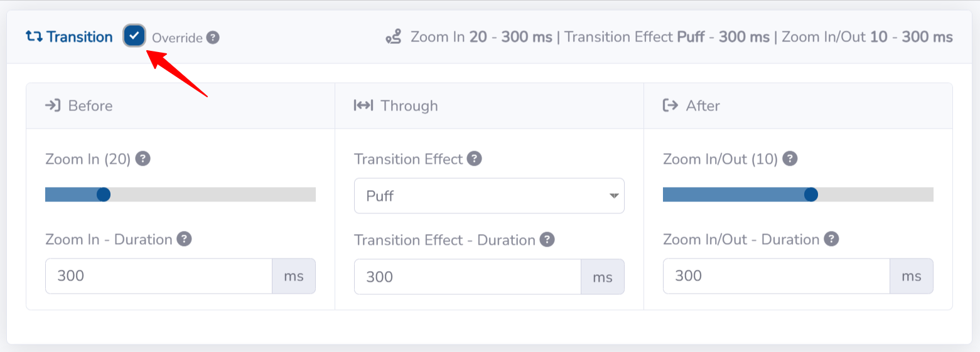
Task: Click Zoom In/Out (10) help icon
Action: tap(790, 159)
